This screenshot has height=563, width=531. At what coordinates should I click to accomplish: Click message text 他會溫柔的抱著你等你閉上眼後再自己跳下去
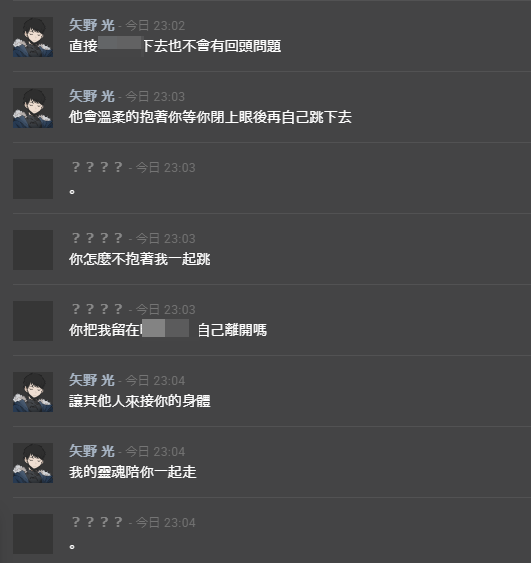210,117
